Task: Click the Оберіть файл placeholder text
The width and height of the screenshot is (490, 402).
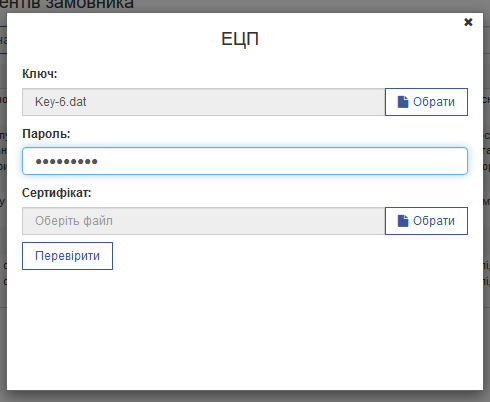Action: pos(74,221)
